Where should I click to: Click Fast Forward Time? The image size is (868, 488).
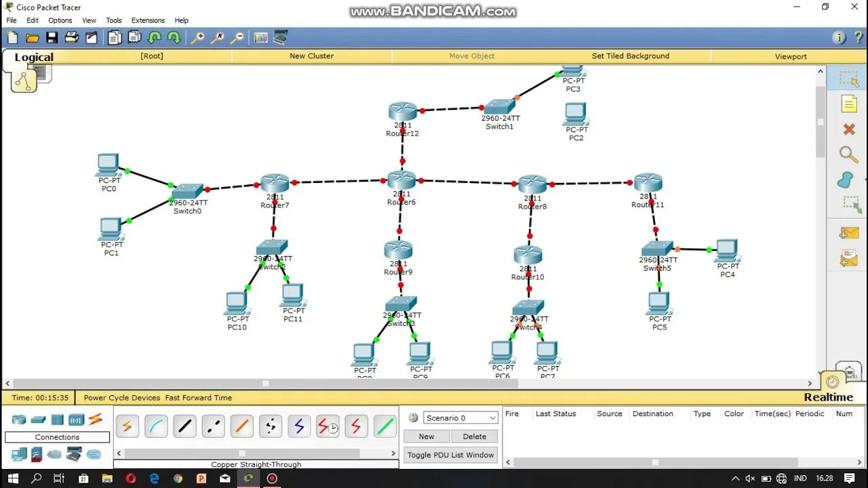[198, 398]
